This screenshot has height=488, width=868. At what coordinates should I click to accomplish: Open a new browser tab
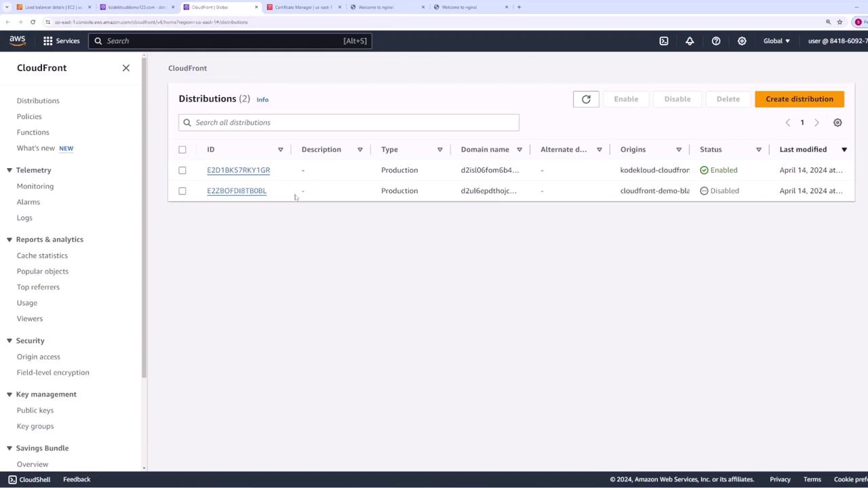pyautogui.click(x=519, y=7)
